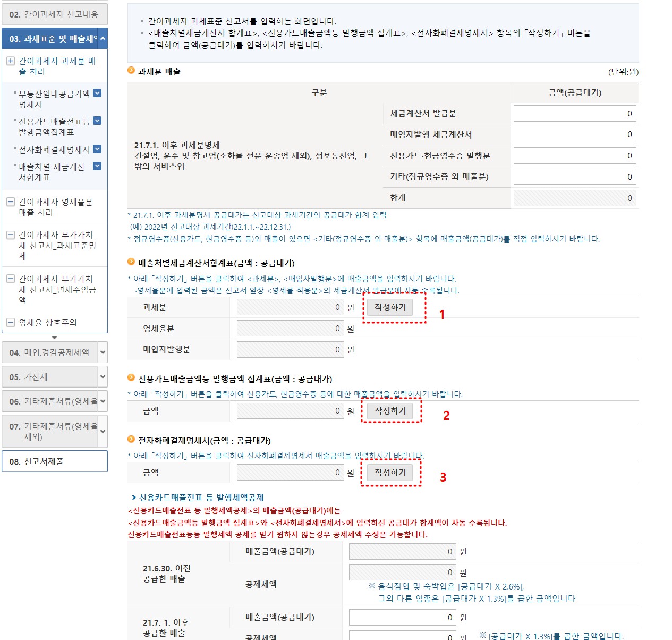The height and width of the screenshot is (640, 672).
Task: Click the blue arrow icon beside 매출처별 세금계산서합계표
Action: [x=97, y=165]
